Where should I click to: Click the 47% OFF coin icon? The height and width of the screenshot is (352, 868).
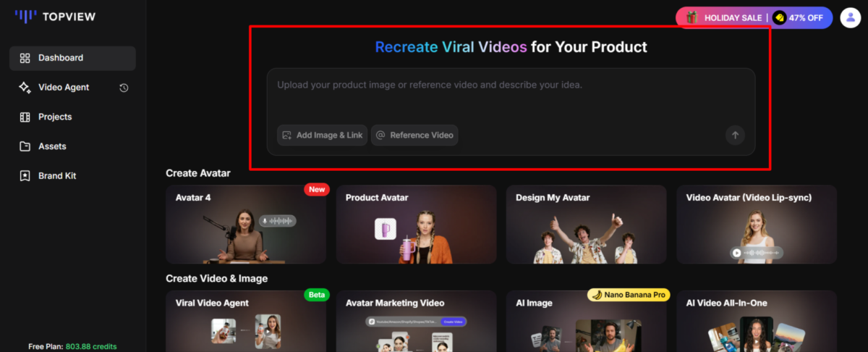point(779,18)
